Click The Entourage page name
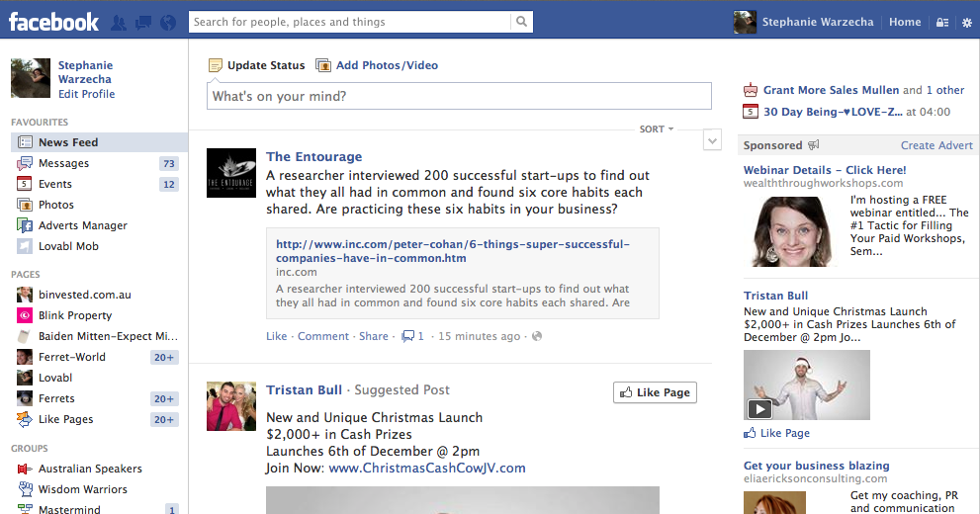Image resolution: width=980 pixels, height=514 pixels. (x=313, y=157)
